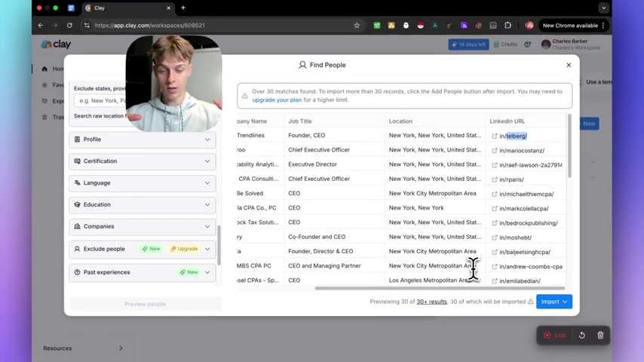Open external link icon for in/michaelthiemcpa/
This screenshot has height=362, width=644.
pos(495,194)
